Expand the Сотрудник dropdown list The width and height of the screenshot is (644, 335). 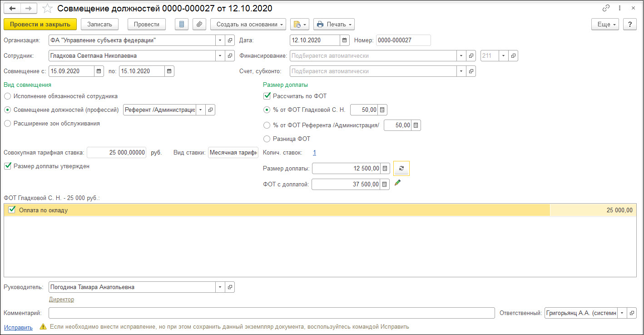click(x=220, y=55)
